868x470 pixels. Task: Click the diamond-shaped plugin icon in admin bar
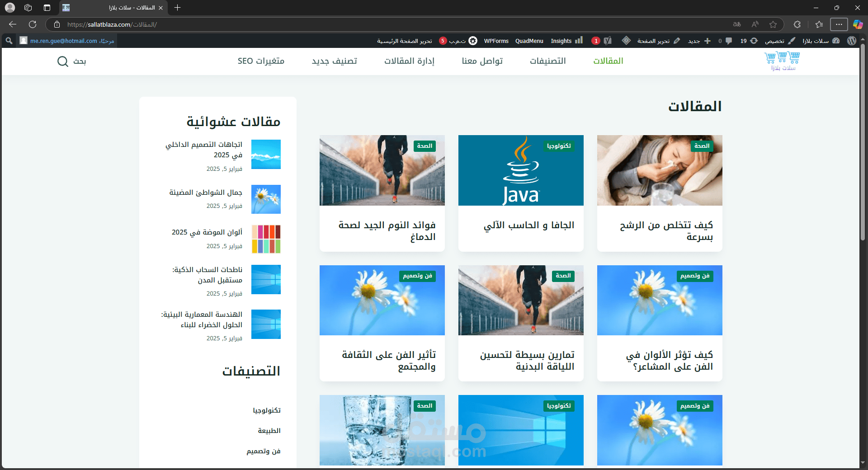pos(626,41)
